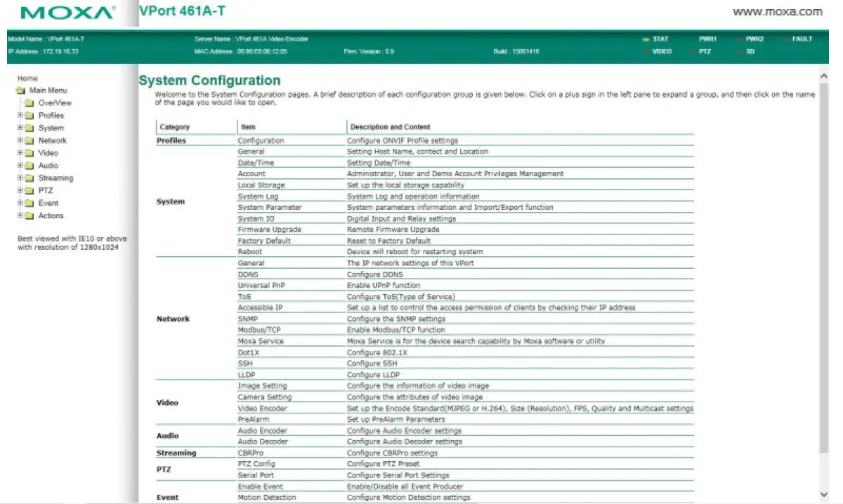The height and width of the screenshot is (504, 843).
Task: Click the System folder icon
Action: tap(30, 128)
